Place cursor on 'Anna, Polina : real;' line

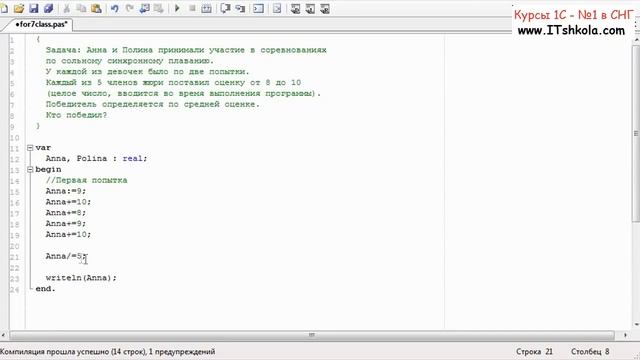click(x=96, y=158)
